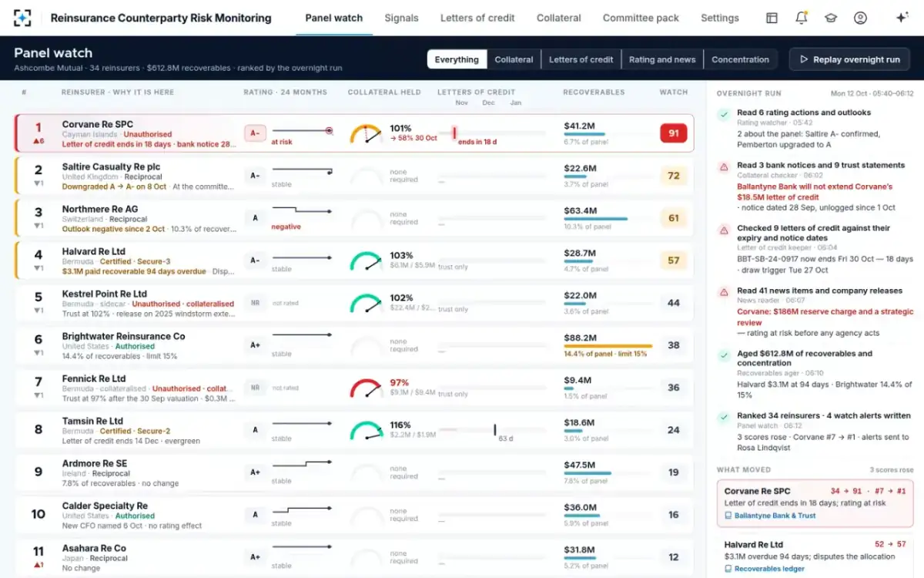
Task: Open the Signals tab
Action: click(401, 18)
